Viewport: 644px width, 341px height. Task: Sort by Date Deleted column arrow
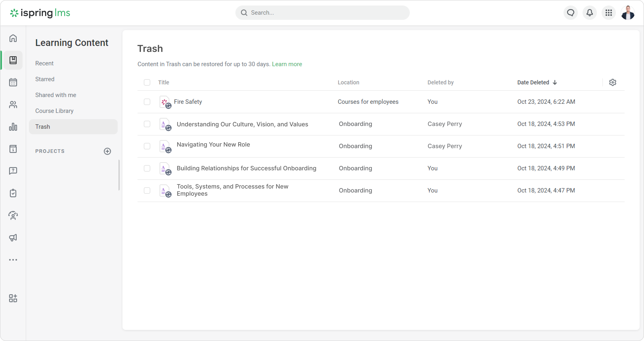click(x=555, y=82)
